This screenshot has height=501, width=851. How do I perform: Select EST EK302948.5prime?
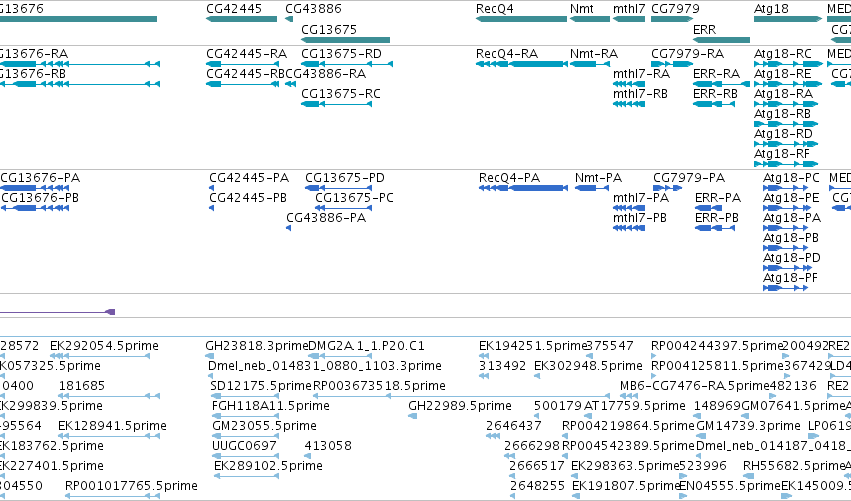point(537,377)
